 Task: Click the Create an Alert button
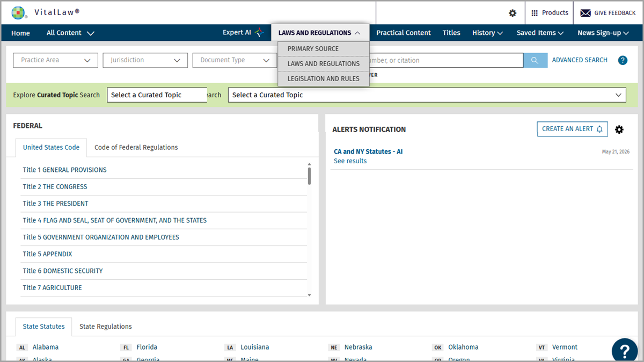coord(573,129)
